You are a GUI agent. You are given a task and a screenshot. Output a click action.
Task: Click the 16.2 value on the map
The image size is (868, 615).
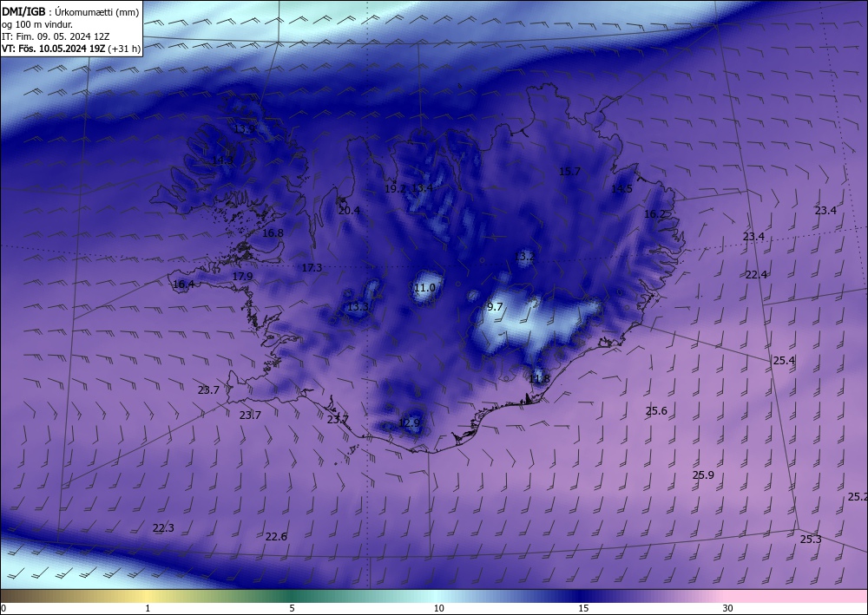(x=654, y=214)
